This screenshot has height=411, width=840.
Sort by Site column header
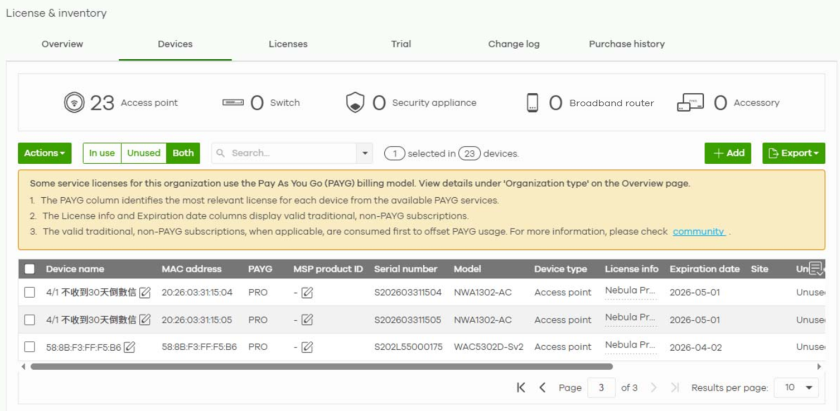click(760, 269)
